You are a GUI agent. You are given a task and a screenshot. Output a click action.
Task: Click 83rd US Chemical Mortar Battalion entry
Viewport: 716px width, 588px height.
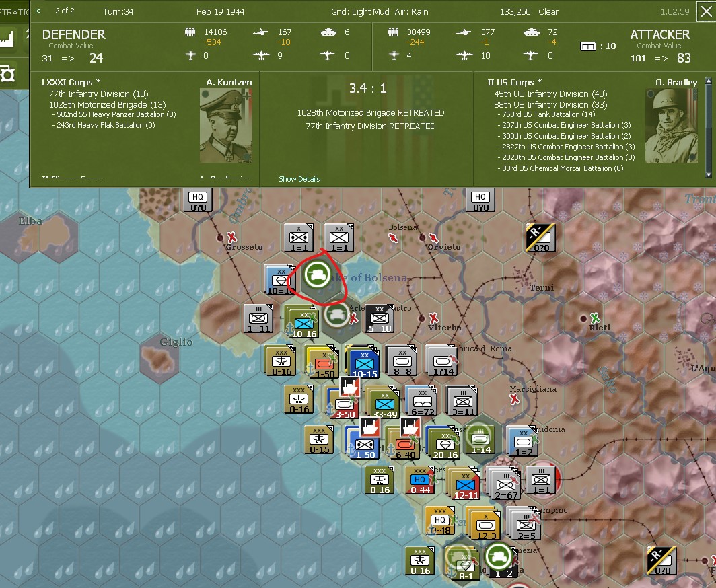pos(561,168)
